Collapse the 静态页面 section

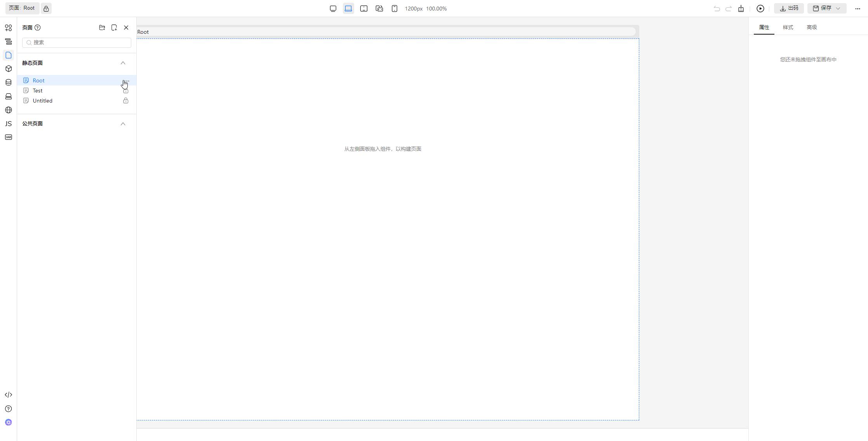[x=123, y=63]
